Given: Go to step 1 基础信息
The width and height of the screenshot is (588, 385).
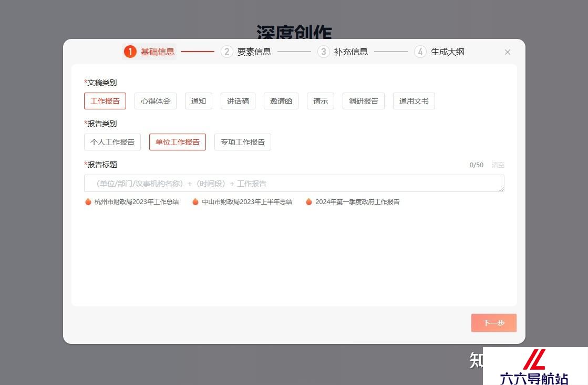Looking at the screenshot, I should point(149,52).
